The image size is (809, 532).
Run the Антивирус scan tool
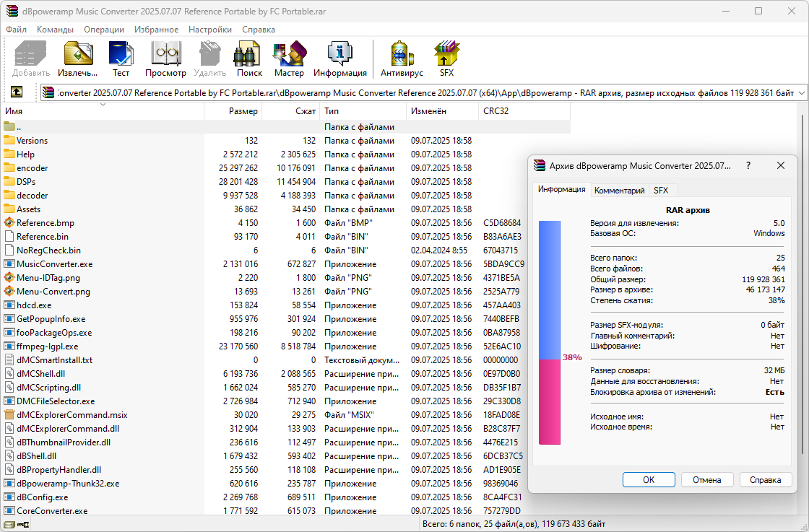(402, 53)
